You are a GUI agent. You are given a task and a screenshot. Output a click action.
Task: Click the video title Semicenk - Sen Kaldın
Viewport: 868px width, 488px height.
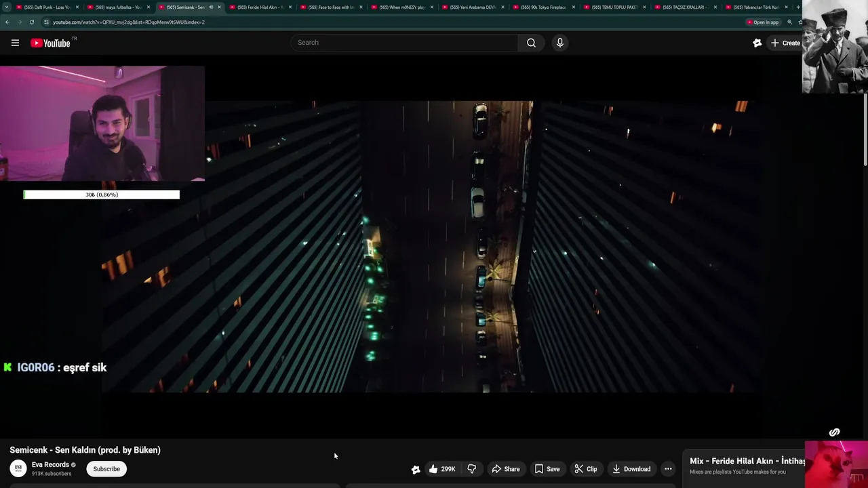point(85,450)
